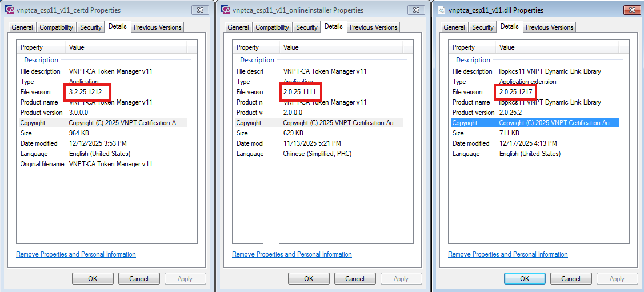Click the Value column header in the certd window
The image size is (644, 292).
[126, 47]
